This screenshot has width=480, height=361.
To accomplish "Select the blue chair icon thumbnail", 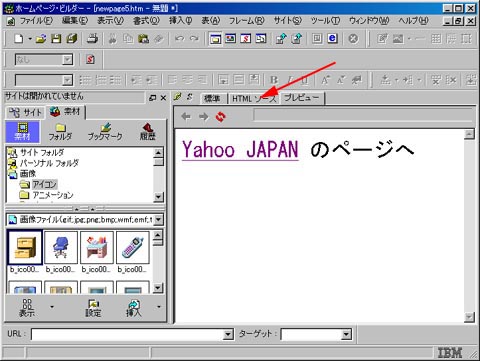I will [x=61, y=247].
